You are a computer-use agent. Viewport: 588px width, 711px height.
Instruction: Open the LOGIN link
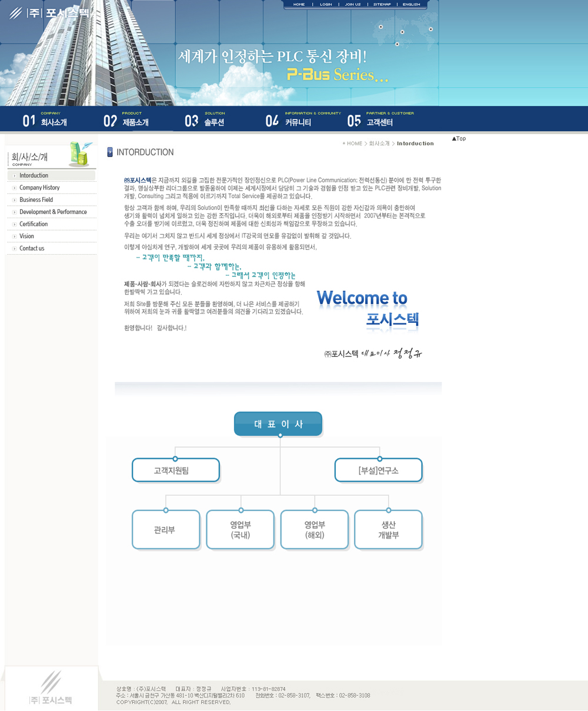coord(326,5)
